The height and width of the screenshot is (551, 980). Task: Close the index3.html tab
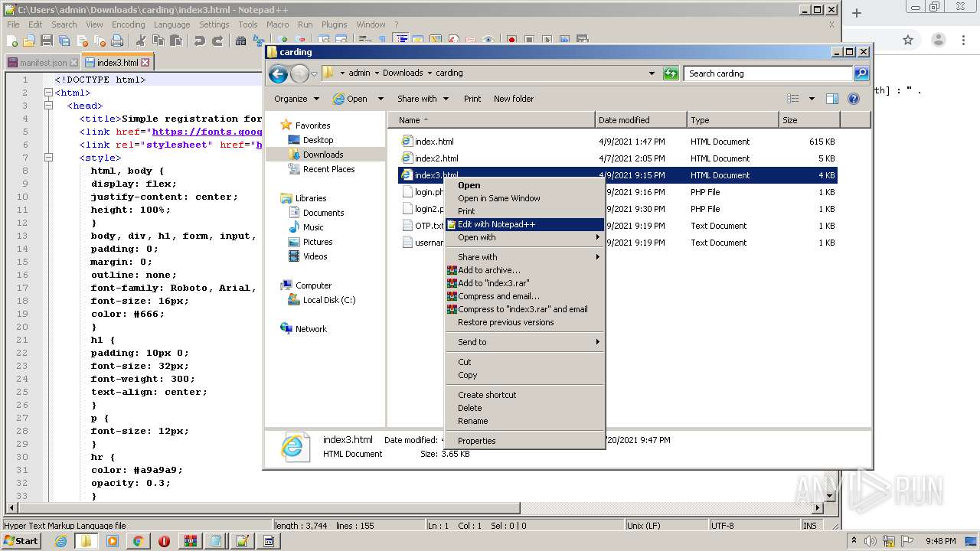[x=145, y=63]
